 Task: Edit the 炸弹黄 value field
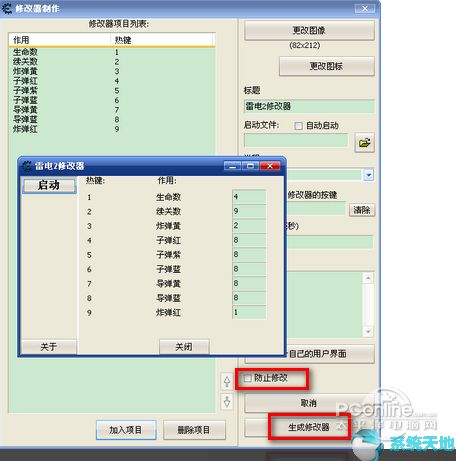[x=249, y=226]
